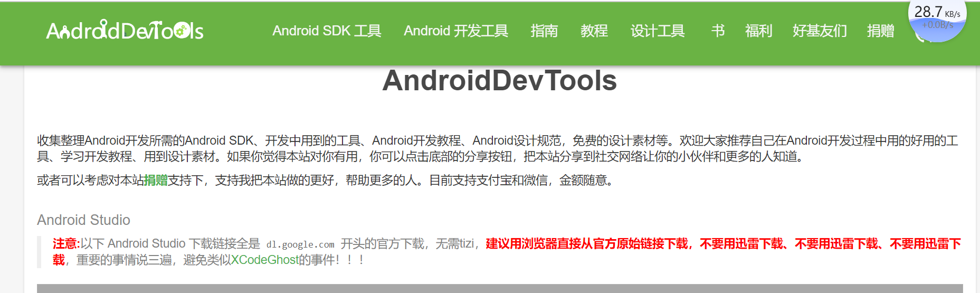
Task: Open the Android SDK 工具 menu
Action: [x=327, y=31]
